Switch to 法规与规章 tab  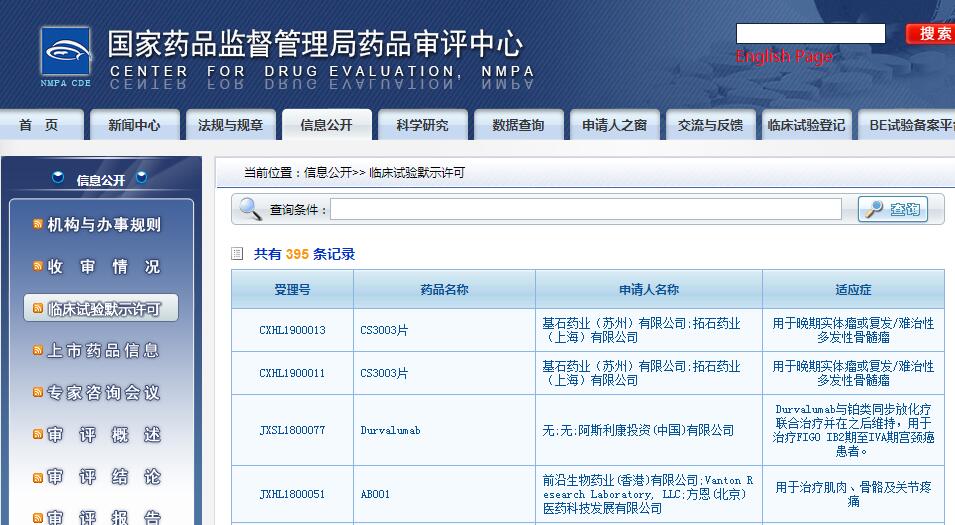tap(231, 125)
